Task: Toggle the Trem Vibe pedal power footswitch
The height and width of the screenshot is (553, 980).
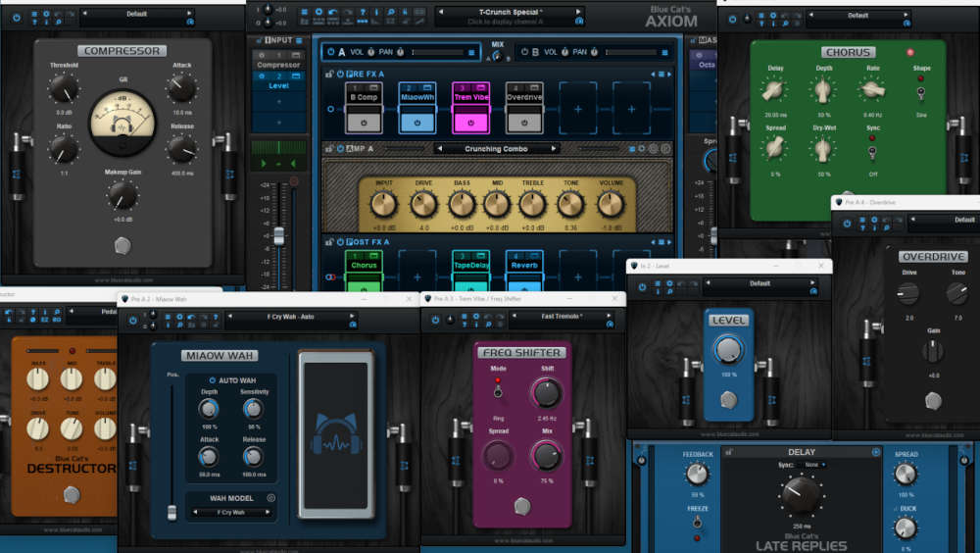Action: click(x=470, y=124)
